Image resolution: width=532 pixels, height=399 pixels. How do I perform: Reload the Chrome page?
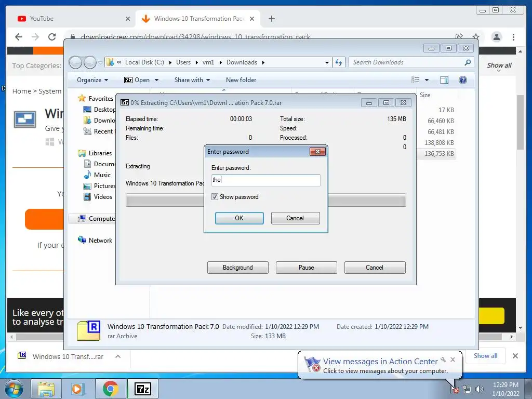(x=52, y=37)
